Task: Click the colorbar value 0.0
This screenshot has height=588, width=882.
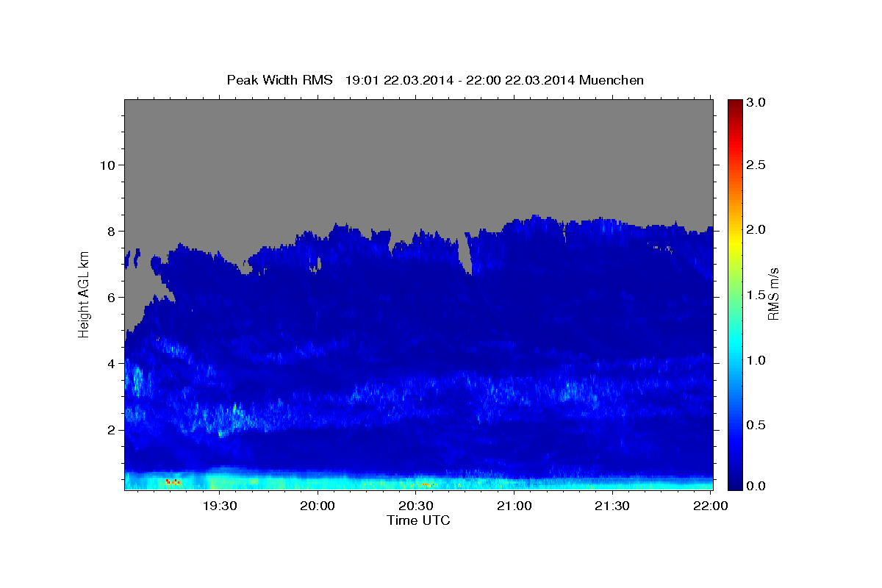Action: point(757,487)
